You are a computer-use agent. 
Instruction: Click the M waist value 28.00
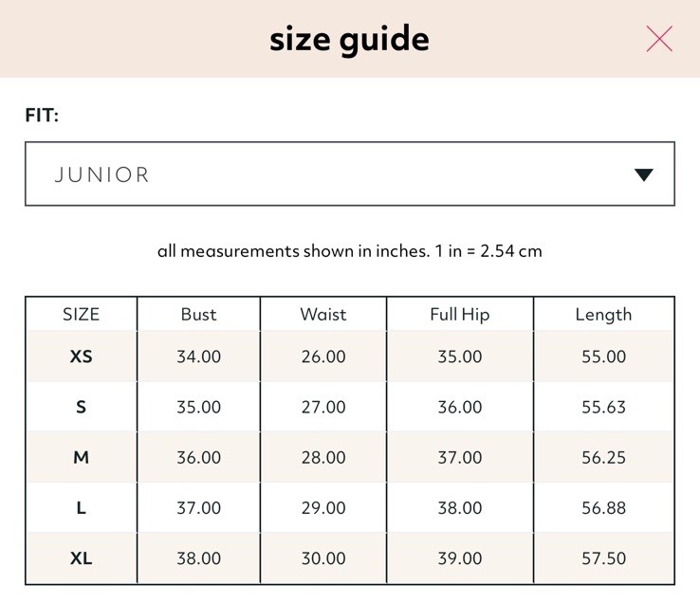(323, 457)
